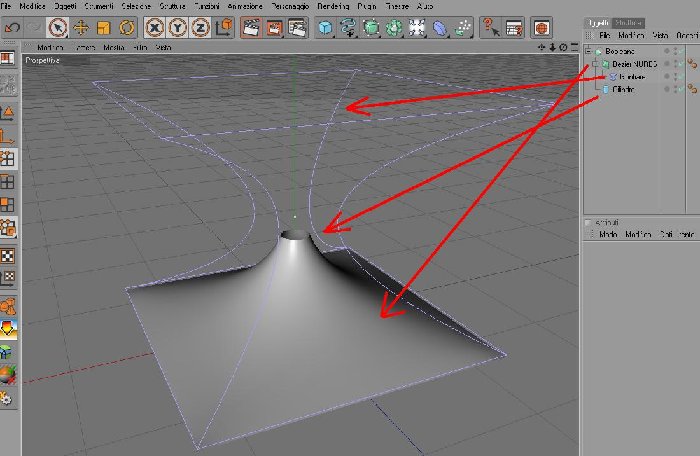
Task: Click viewport pan move icon
Action: click(x=542, y=47)
